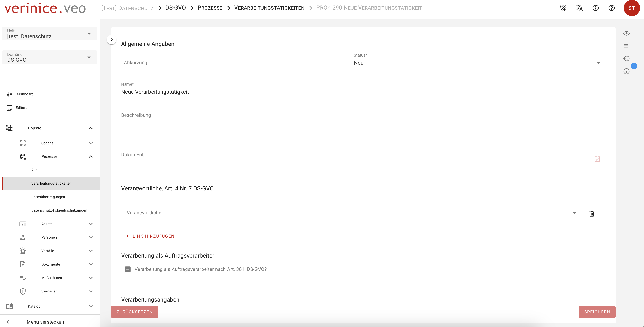
Task: Toggle Auftragsverarbeiter nach Art. 30 checkbox
Action: click(128, 269)
